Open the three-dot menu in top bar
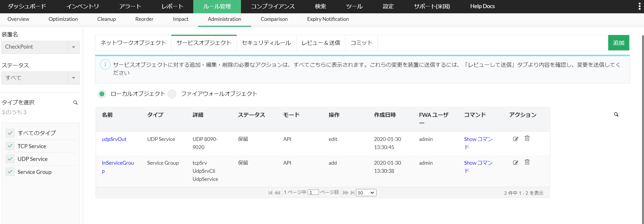 (x=639, y=7)
